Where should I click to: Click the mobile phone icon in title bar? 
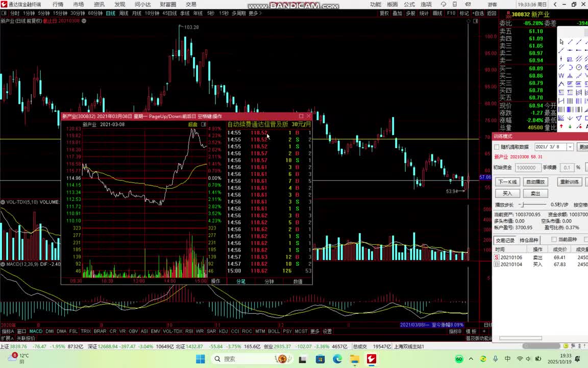click(x=454, y=5)
